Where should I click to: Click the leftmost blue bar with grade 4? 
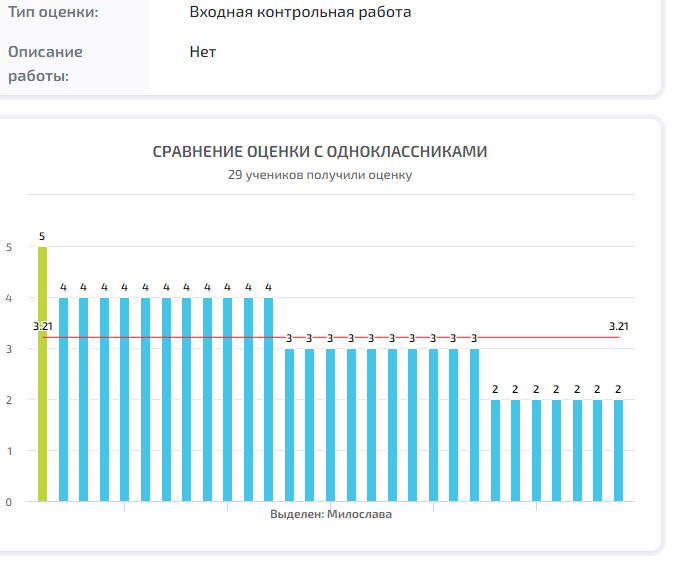(63, 400)
